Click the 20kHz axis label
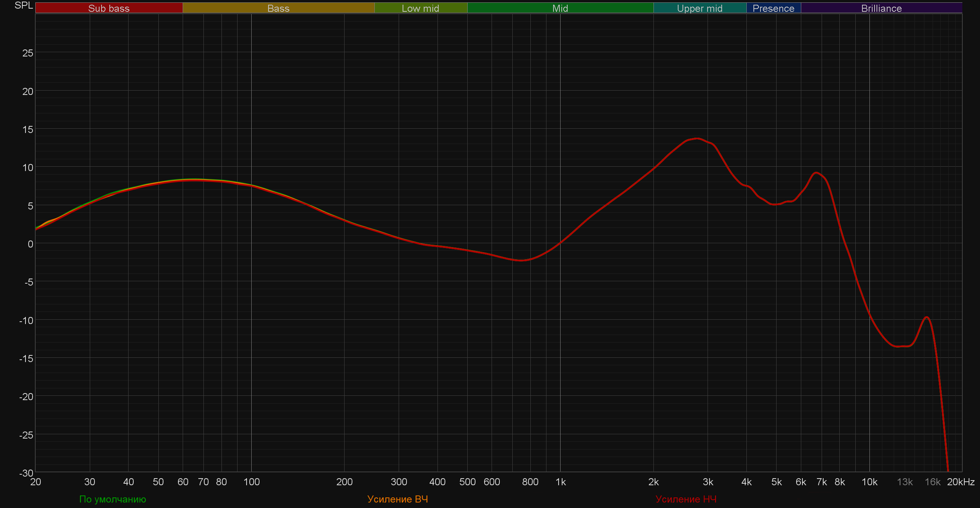Viewport: 980px width, 508px height. [960, 482]
